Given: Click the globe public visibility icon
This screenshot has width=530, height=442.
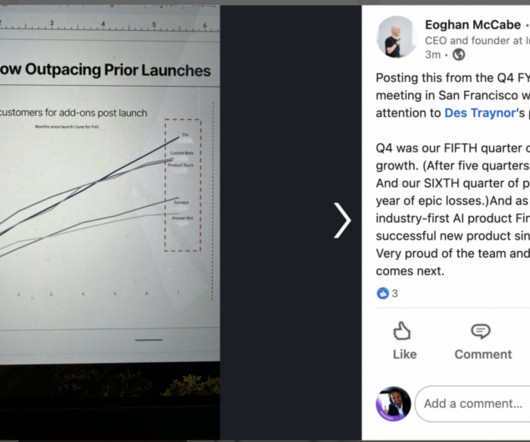Looking at the screenshot, I should point(459,55).
